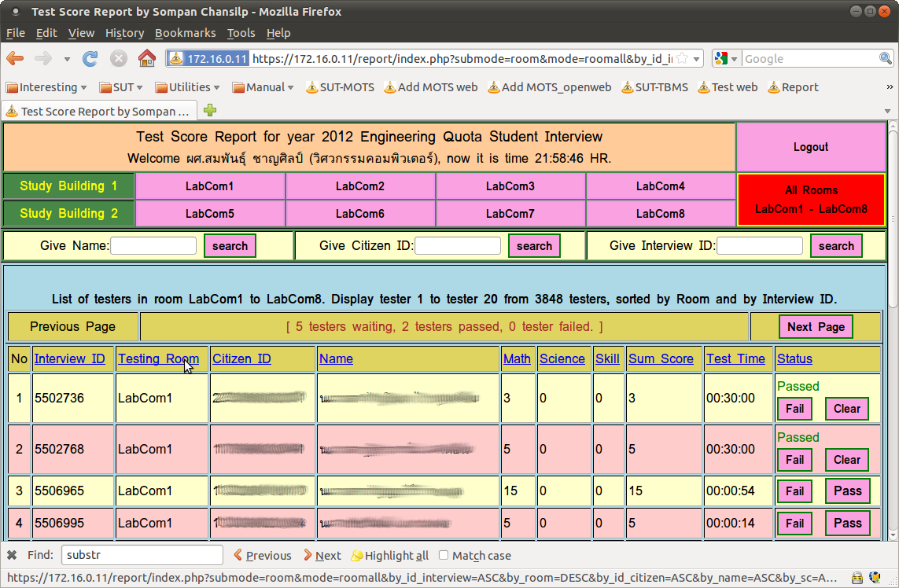Go back with the browser back arrow
This screenshot has width=899, height=588.
coord(15,58)
